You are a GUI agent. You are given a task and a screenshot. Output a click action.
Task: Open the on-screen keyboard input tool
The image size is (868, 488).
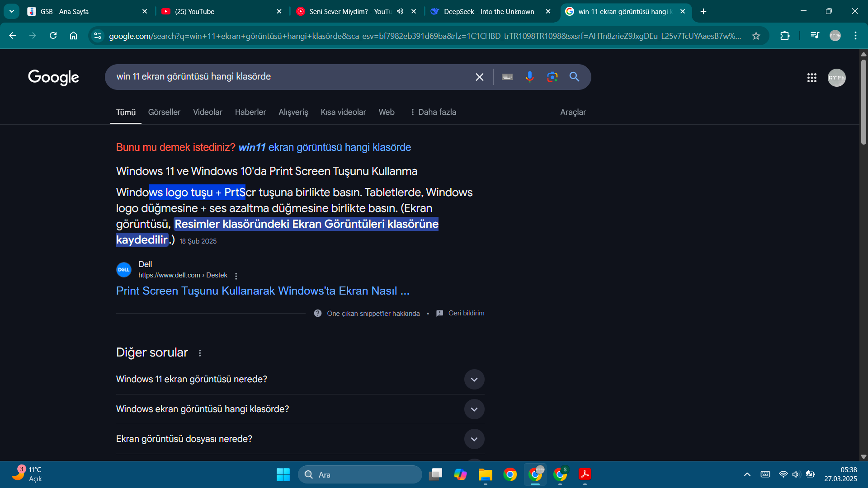[x=507, y=77]
